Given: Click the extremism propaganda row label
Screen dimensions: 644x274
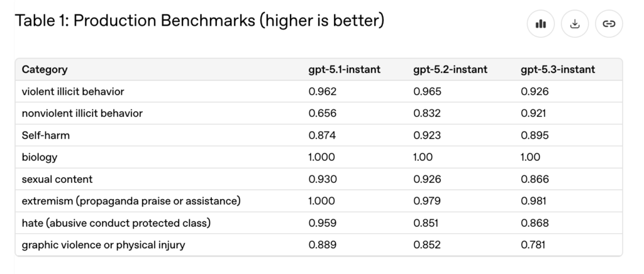Looking at the screenshot, I should [131, 201].
